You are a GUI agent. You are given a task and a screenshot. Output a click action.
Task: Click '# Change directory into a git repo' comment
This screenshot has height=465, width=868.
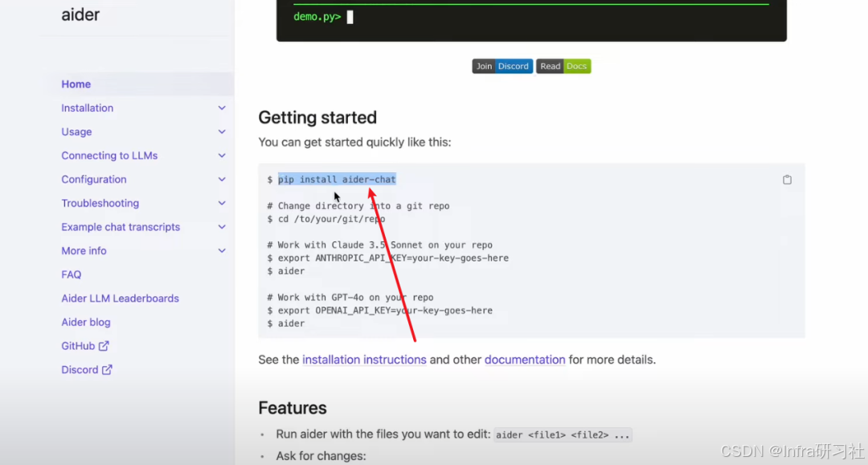pyautogui.click(x=358, y=206)
